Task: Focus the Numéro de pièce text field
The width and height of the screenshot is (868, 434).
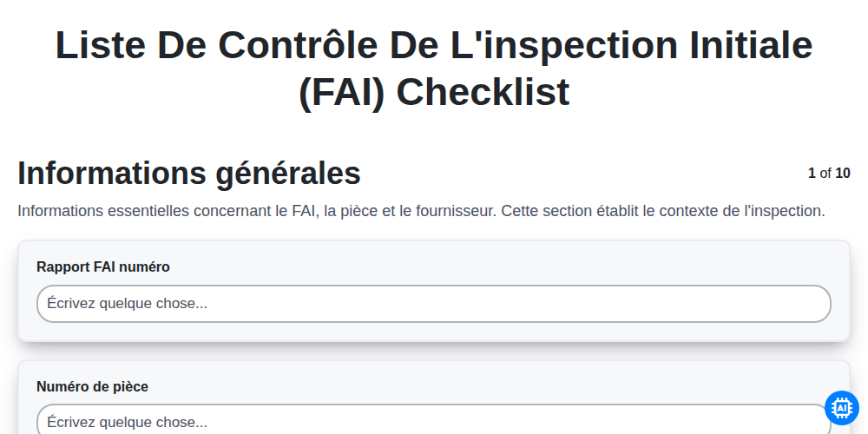Action: tap(433, 419)
